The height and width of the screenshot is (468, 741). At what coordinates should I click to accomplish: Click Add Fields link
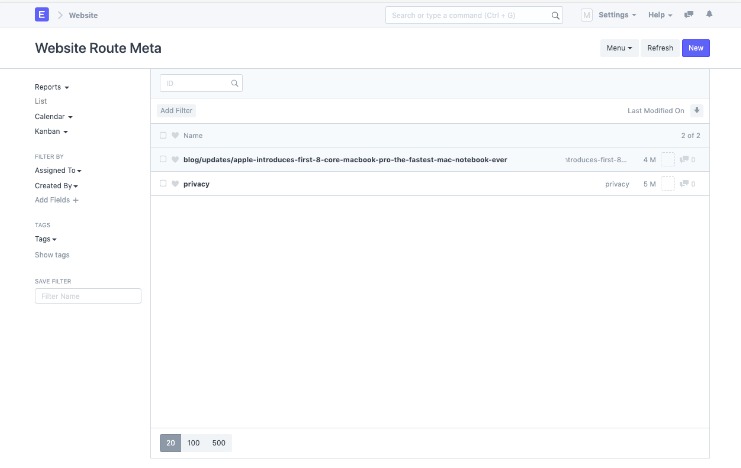pyautogui.click(x=52, y=200)
